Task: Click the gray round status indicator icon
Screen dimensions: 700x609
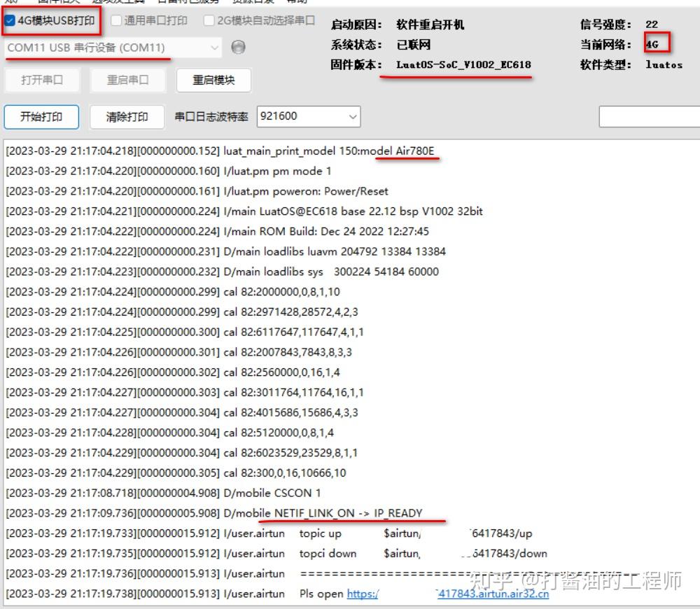Action: (239, 47)
